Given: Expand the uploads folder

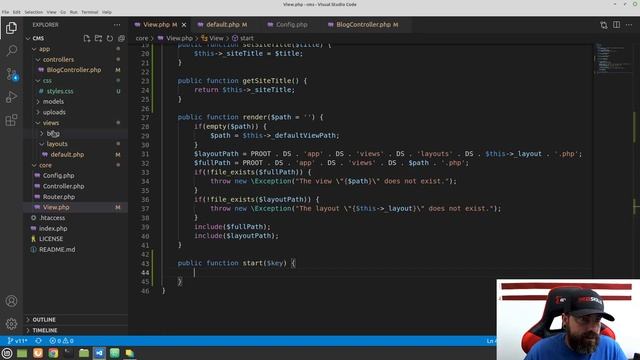Looking at the screenshot, I should [x=54, y=112].
